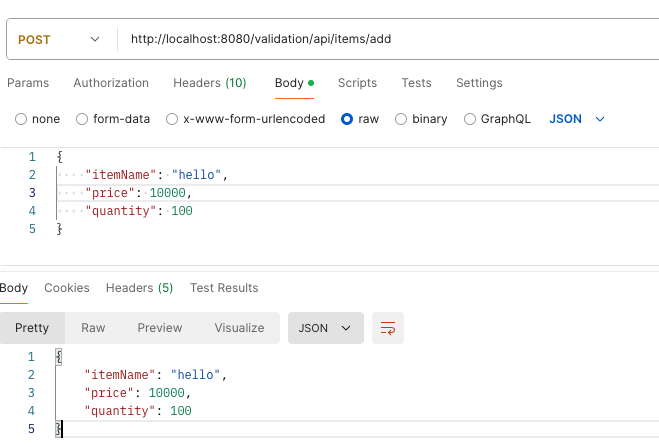This screenshot has height=447, width=659.
Task: Click the request "price" key
Action: pyautogui.click(x=110, y=193)
